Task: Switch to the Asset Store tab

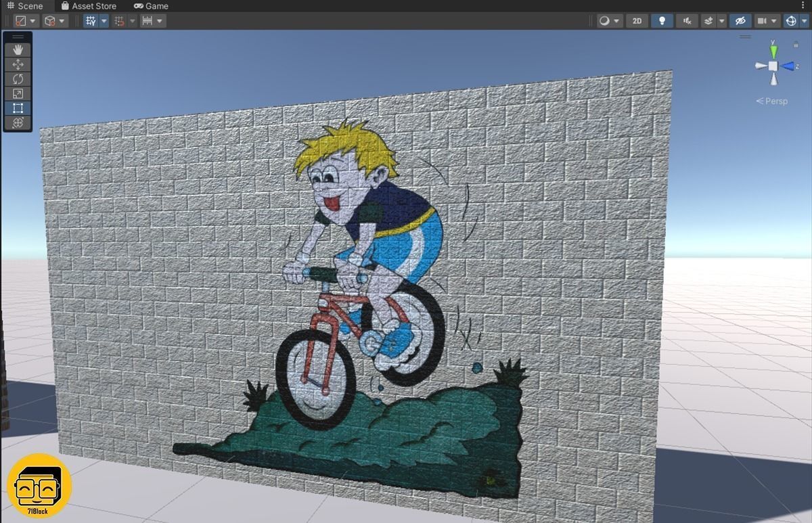Action: tap(89, 6)
